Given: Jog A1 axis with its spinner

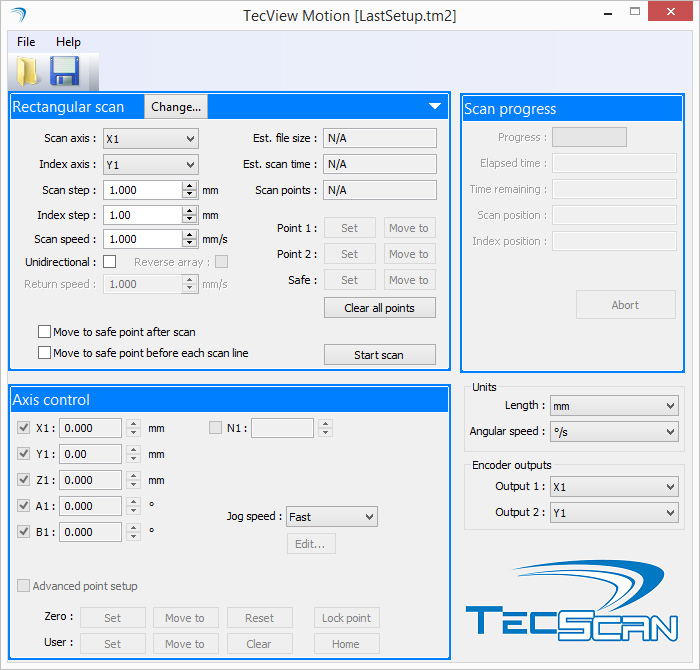Looking at the screenshot, I should [133, 506].
